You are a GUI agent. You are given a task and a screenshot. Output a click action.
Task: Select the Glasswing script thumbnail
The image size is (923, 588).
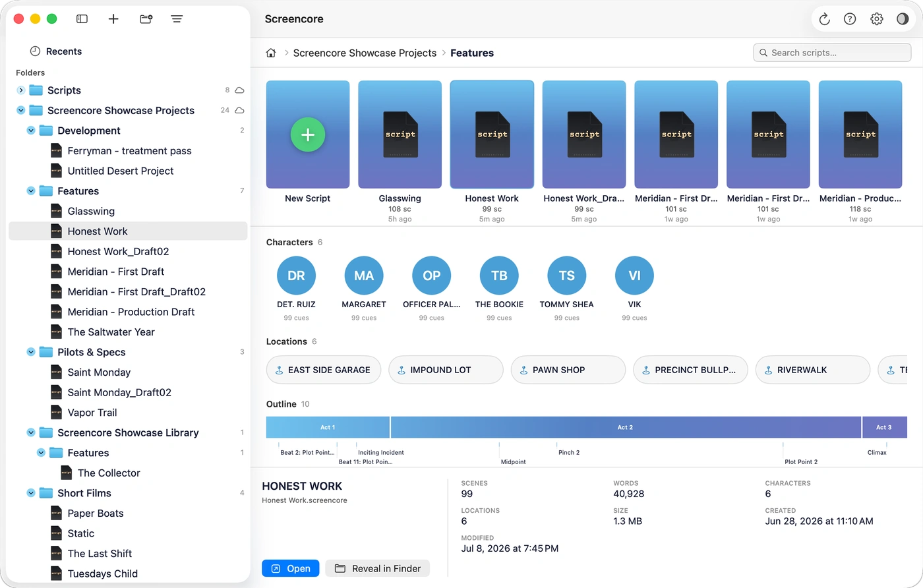400,134
